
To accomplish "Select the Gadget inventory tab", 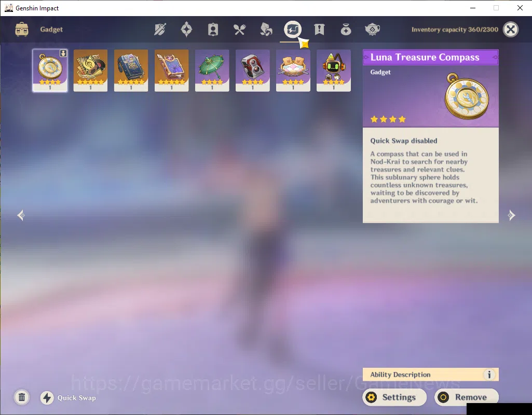I will pyautogui.click(x=292, y=30).
